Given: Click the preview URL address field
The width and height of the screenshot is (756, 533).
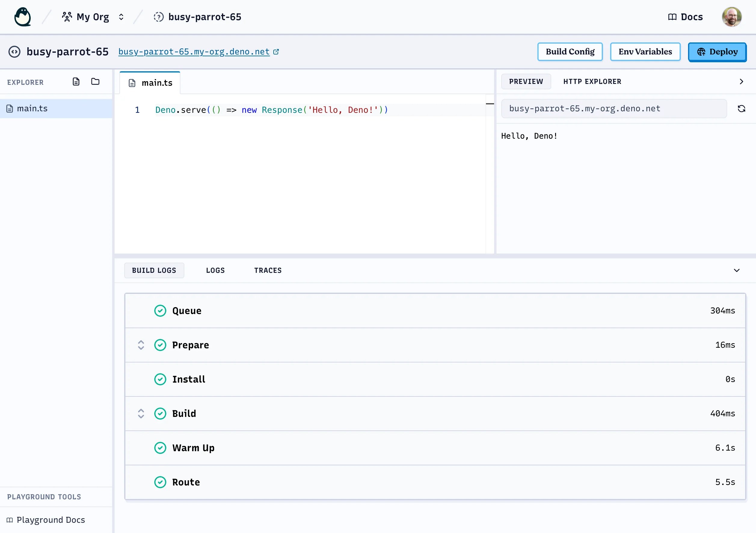Looking at the screenshot, I should tap(614, 109).
